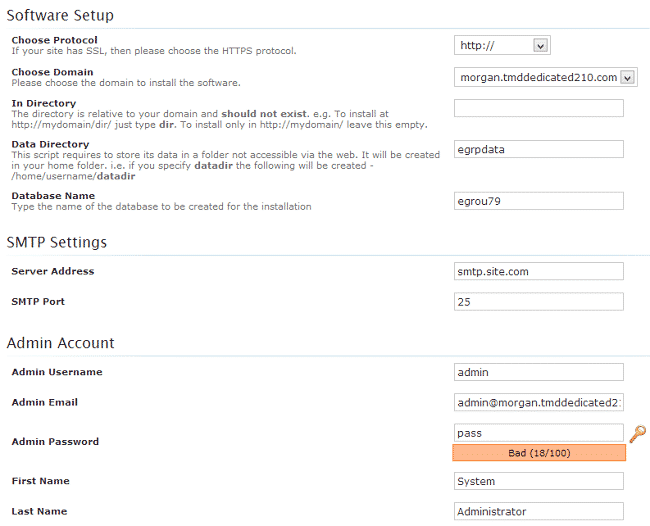
Task: Click the Bad (18/100) password strength bar
Action: click(539, 453)
